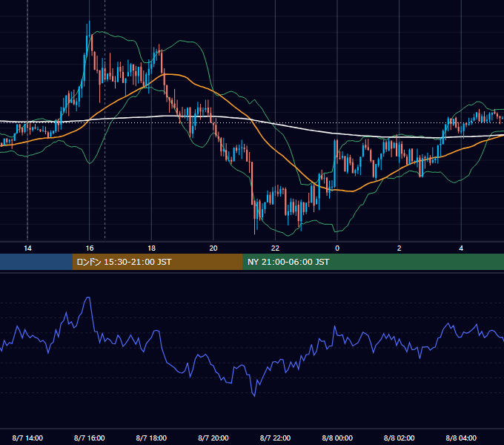Click the 8/8 04:00 date label
Image resolution: width=504 pixels, height=445 pixels.
point(461,438)
